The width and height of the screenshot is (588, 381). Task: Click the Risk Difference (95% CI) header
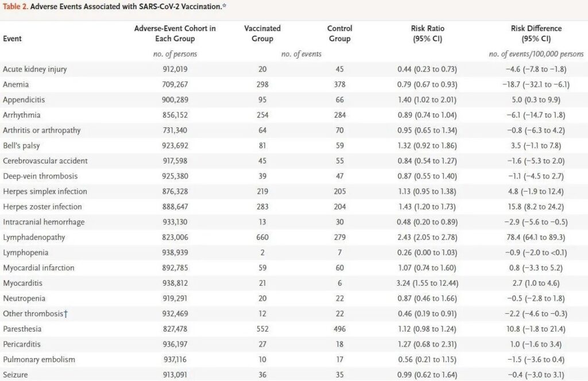536,34
